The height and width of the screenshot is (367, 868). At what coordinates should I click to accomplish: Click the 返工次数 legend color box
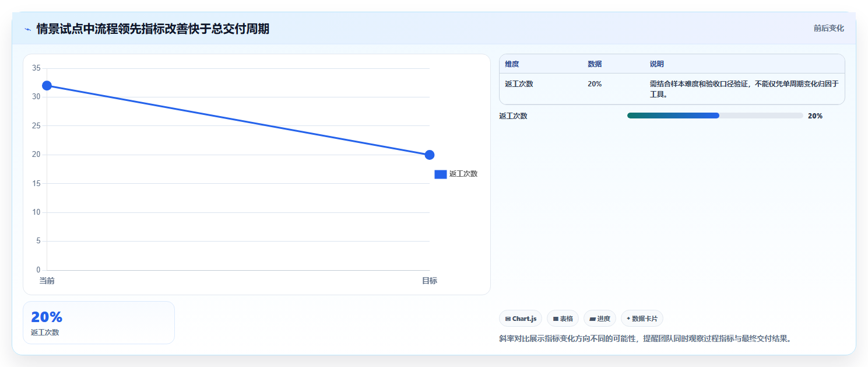(441, 174)
